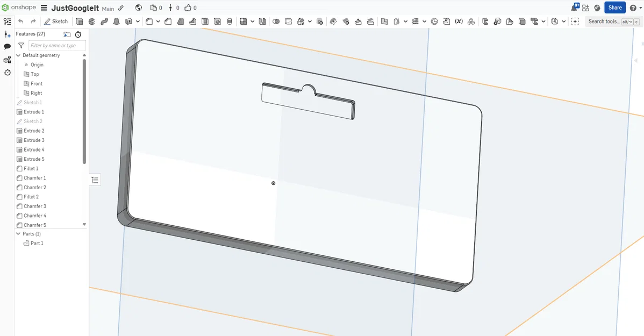
Task: Select Extrude 1 in feature list
Action: pyautogui.click(x=31, y=112)
